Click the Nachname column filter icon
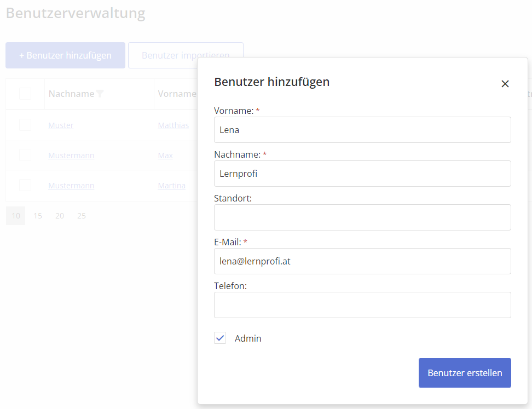 point(100,94)
